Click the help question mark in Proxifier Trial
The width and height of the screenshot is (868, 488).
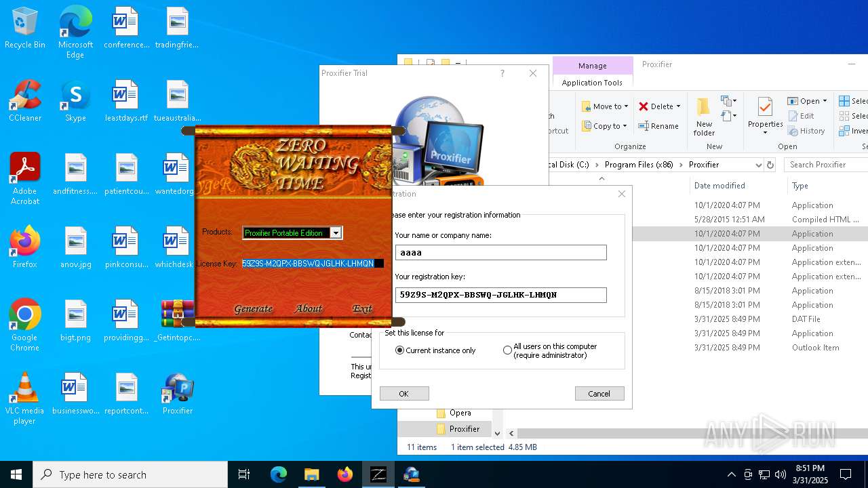[502, 73]
